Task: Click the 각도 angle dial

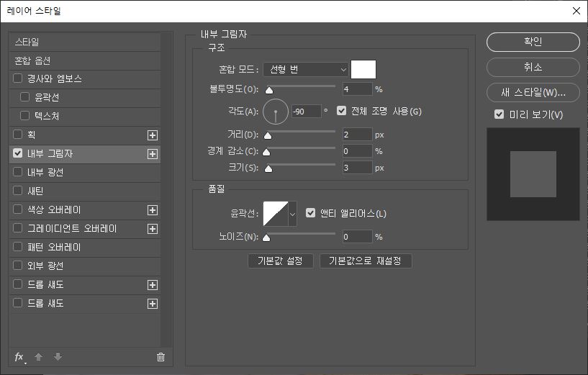Action: coord(276,112)
